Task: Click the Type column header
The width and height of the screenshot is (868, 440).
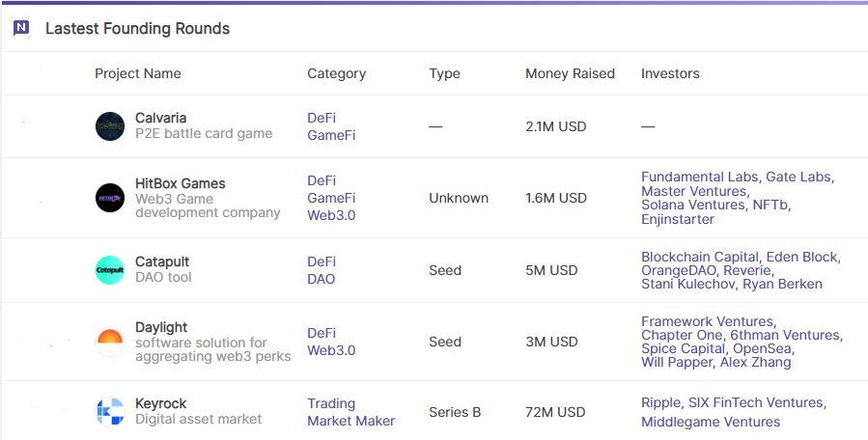Action: pyautogui.click(x=444, y=73)
